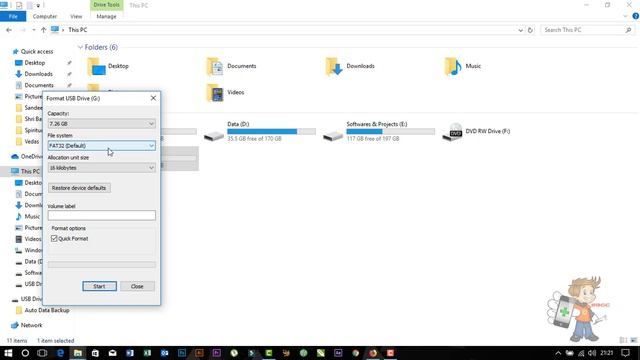Click Restore device defaults button

pyautogui.click(x=79, y=188)
